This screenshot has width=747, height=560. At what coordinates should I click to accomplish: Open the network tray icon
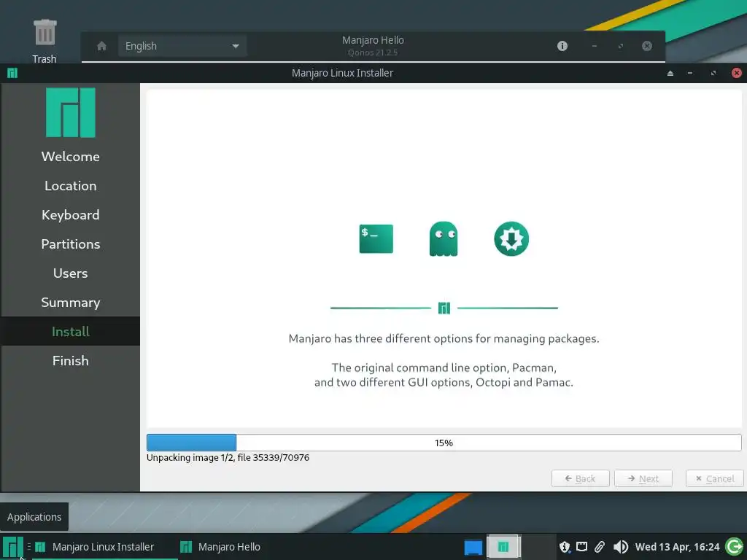(581, 547)
